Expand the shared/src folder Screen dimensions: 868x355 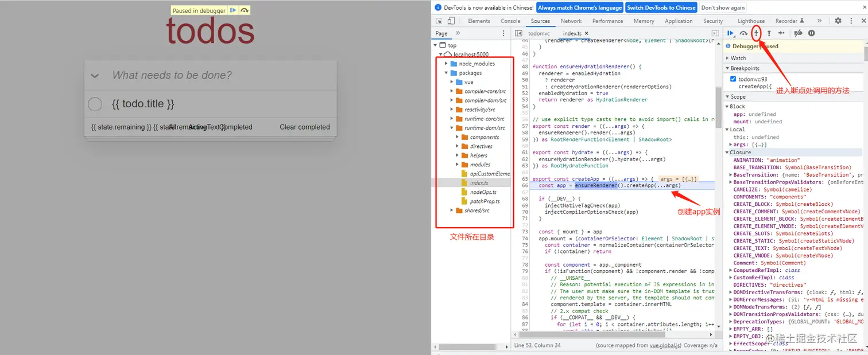(452, 210)
